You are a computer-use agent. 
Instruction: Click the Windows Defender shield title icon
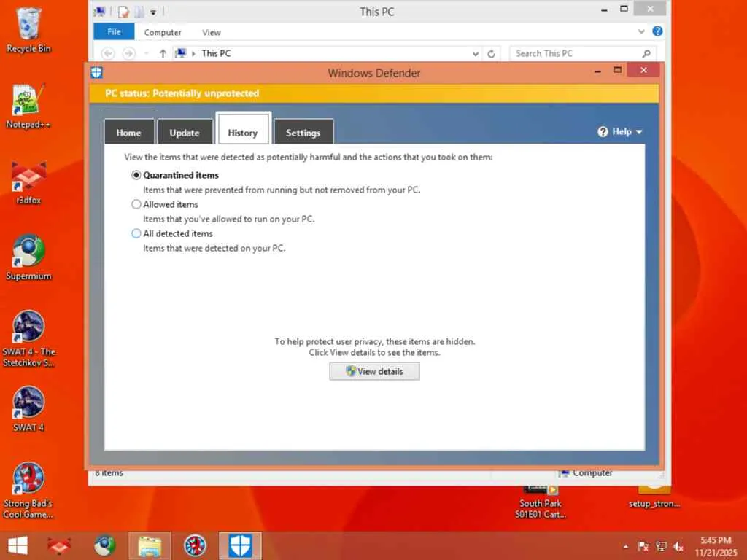tap(97, 72)
